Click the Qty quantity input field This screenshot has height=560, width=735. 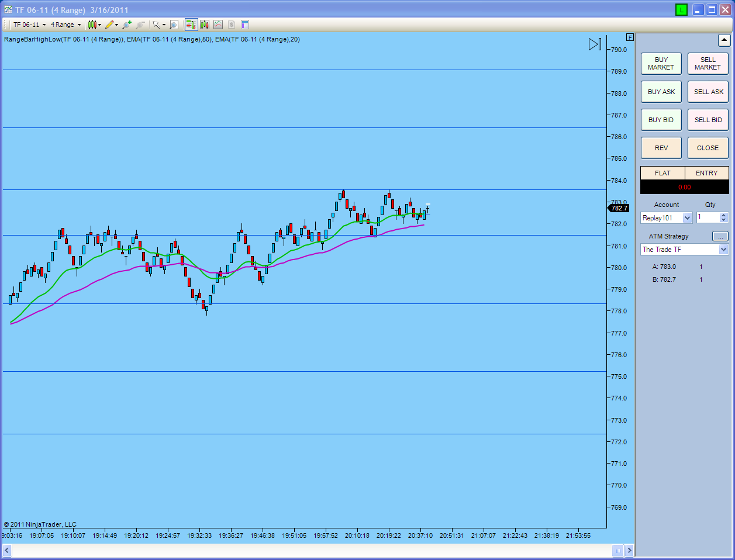[x=708, y=217]
